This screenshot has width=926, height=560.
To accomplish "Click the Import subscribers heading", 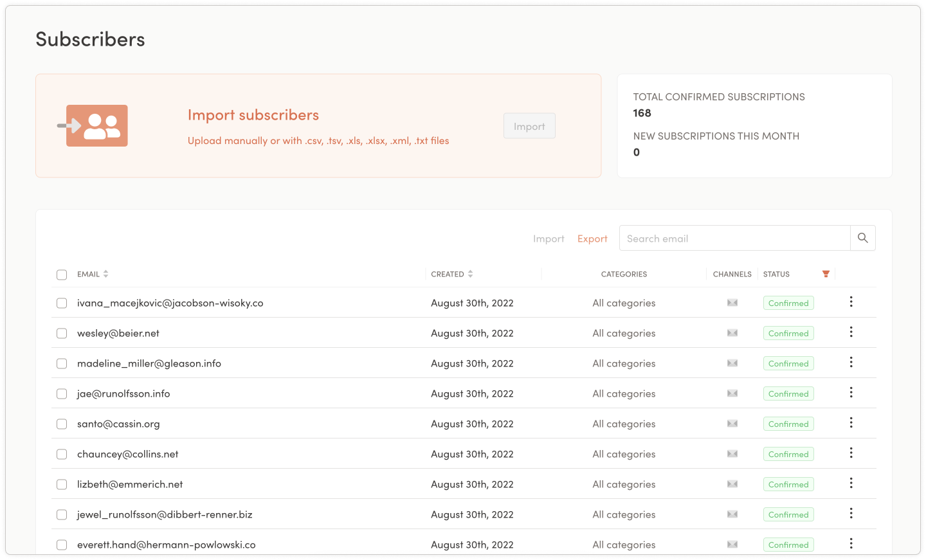I will click(253, 115).
